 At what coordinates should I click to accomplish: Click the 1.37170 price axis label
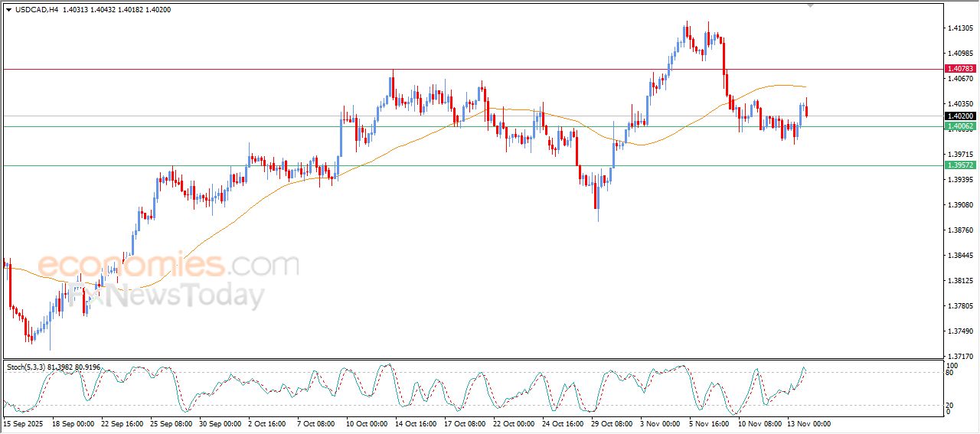point(960,356)
